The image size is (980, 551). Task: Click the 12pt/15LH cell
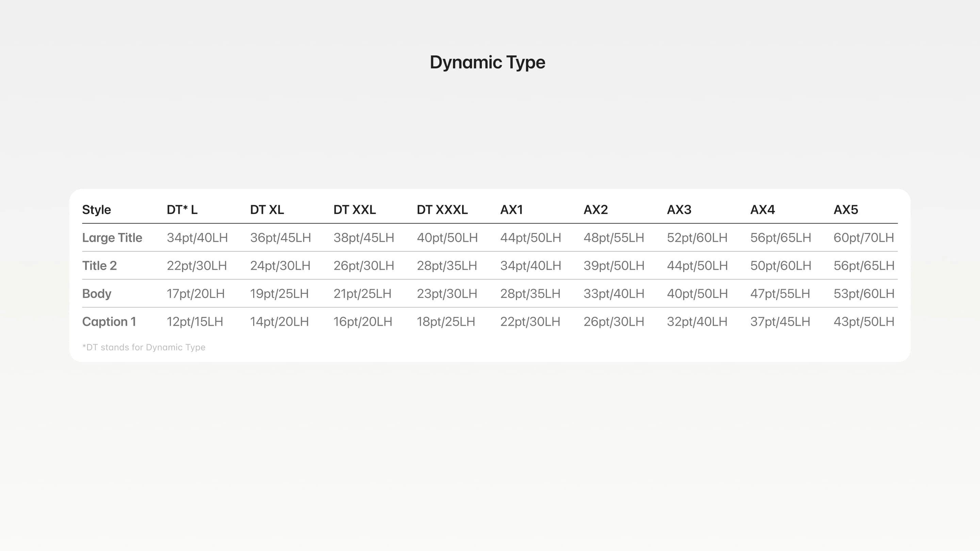[195, 322]
